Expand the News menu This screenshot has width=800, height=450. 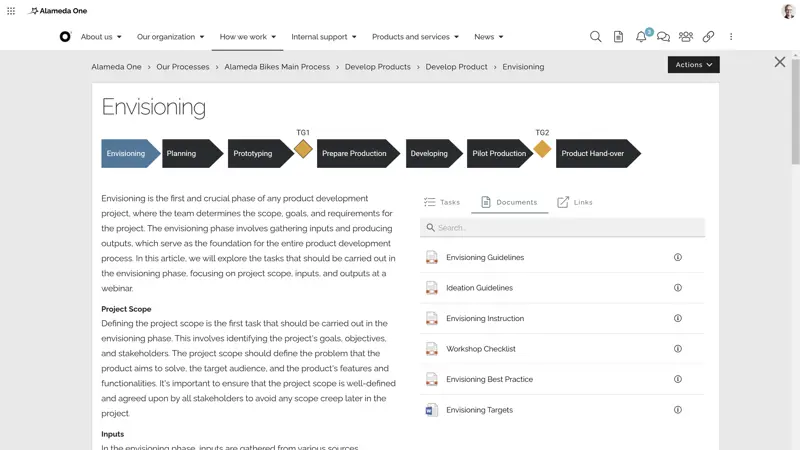click(488, 37)
